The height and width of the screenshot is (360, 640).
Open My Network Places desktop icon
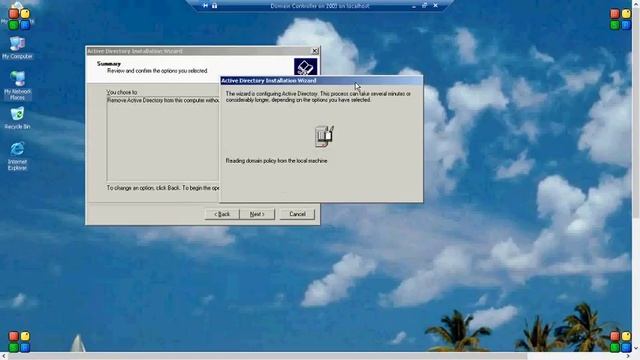pyautogui.click(x=17, y=85)
